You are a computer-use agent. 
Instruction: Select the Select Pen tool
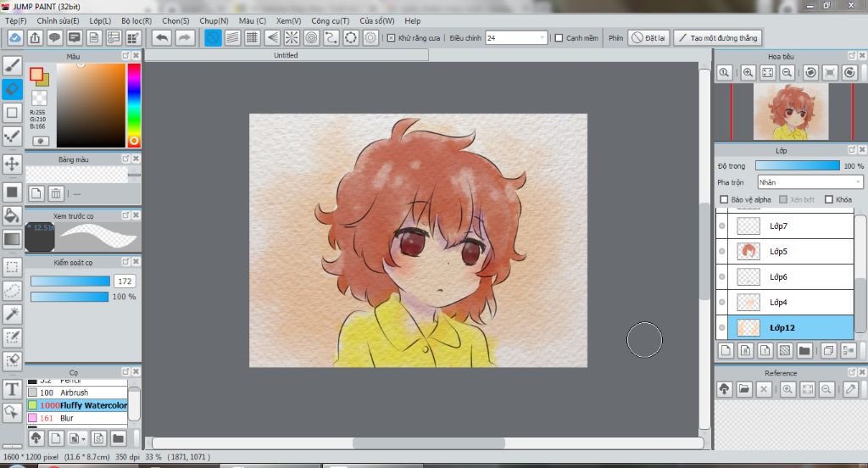[12, 337]
